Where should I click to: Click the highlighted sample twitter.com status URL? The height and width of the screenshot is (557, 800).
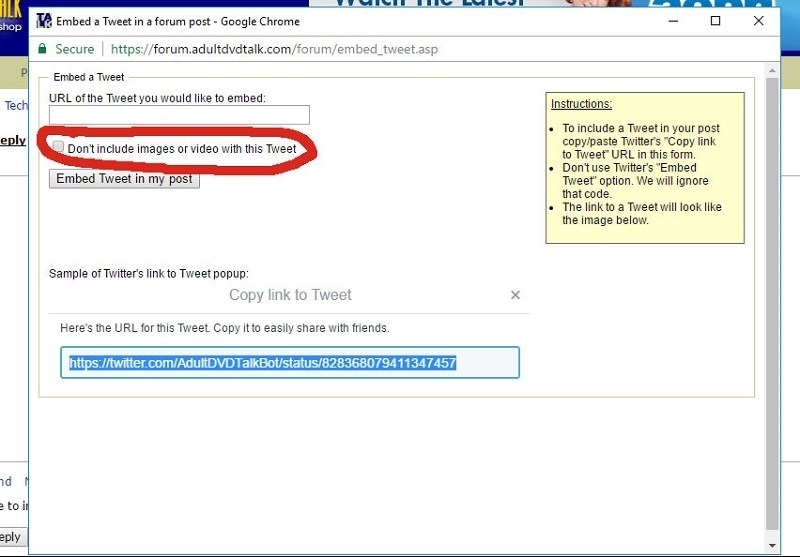263,363
